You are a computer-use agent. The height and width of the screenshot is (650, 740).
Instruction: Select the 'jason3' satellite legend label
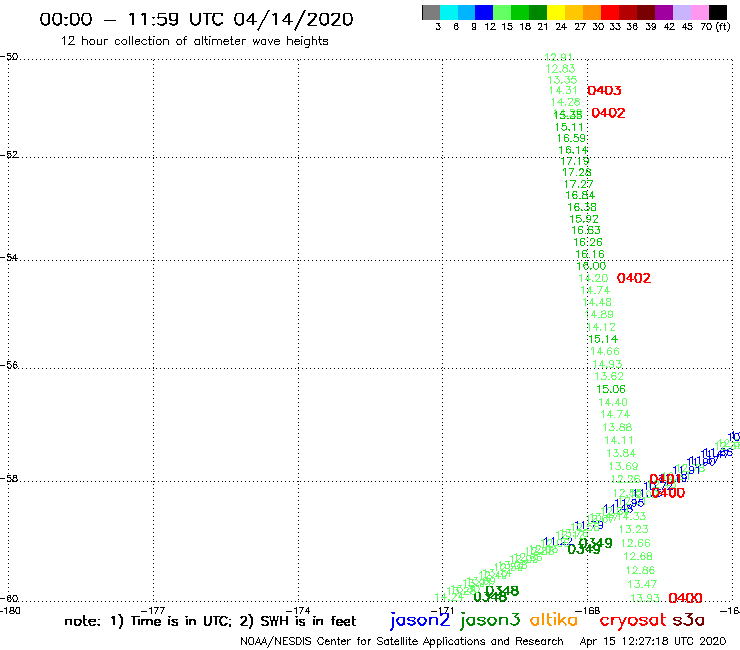(x=490, y=620)
